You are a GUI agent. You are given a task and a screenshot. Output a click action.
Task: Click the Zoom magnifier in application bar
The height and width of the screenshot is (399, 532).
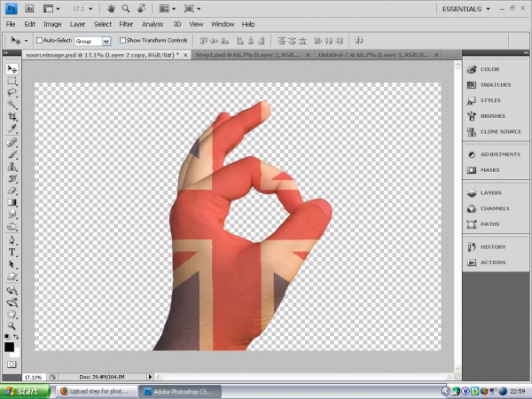(126, 9)
